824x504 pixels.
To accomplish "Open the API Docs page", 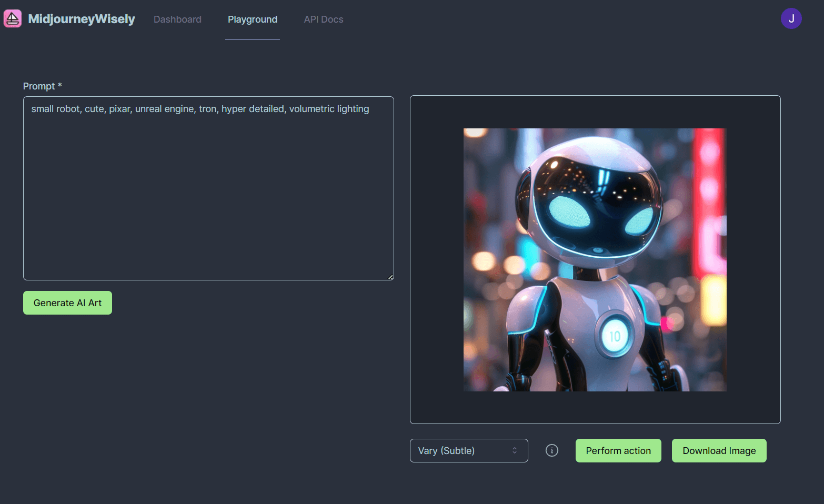I will tap(323, 19).
